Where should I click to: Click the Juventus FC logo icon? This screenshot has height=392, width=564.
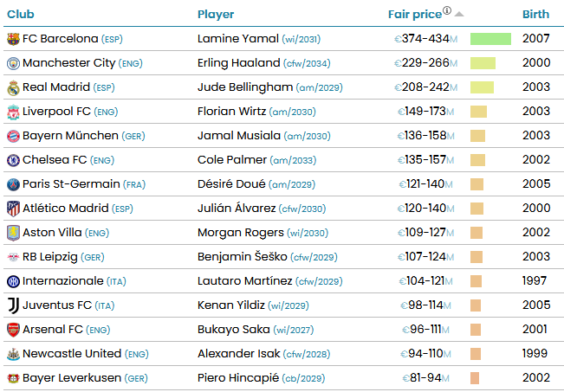coord(13,305)
